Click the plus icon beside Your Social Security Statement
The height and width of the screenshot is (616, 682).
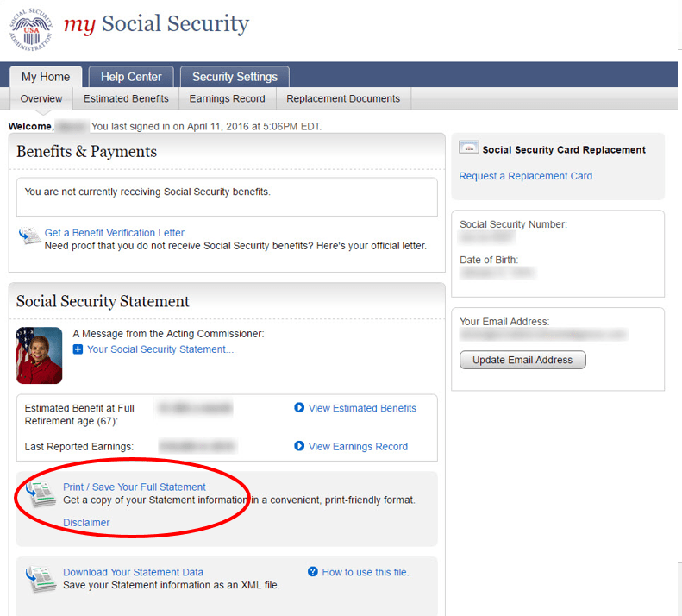(x=78, y=349)
